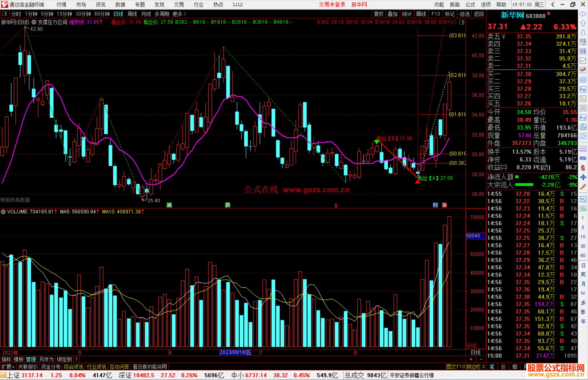Click the FS icon in right sidebar
Screen dimensions: 588x380
point(583,199)
